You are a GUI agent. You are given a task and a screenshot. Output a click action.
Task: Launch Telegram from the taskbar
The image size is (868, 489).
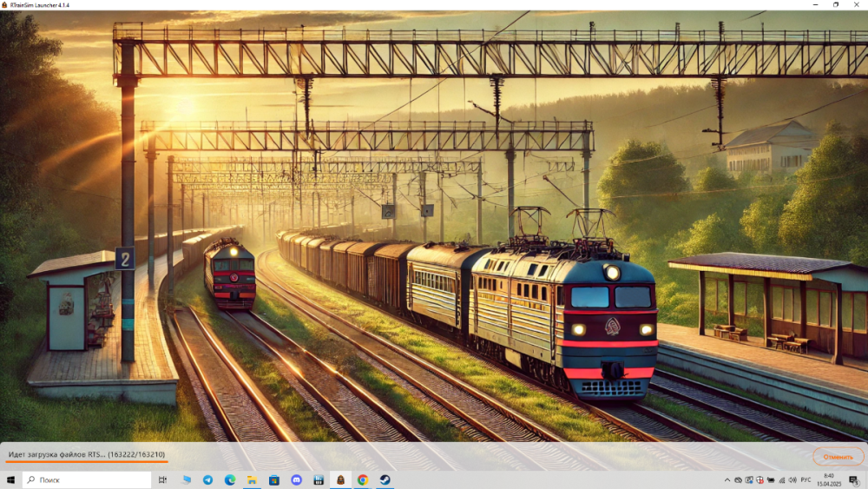tap(208, 479)
